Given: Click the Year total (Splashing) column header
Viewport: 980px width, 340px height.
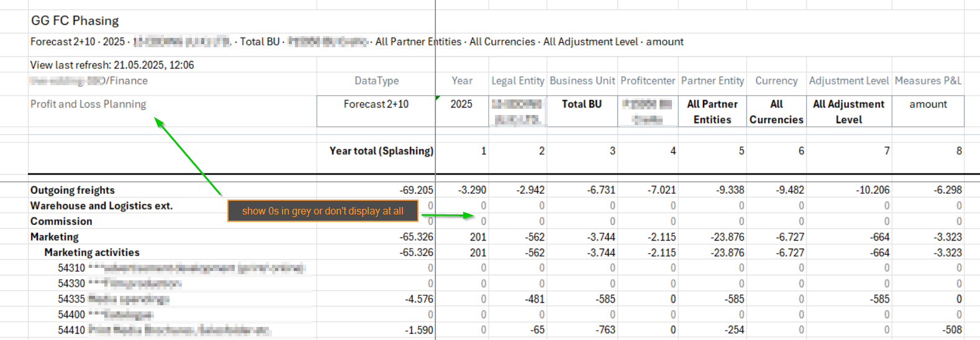Looking at the screenshot, I should tap(381, 151).
